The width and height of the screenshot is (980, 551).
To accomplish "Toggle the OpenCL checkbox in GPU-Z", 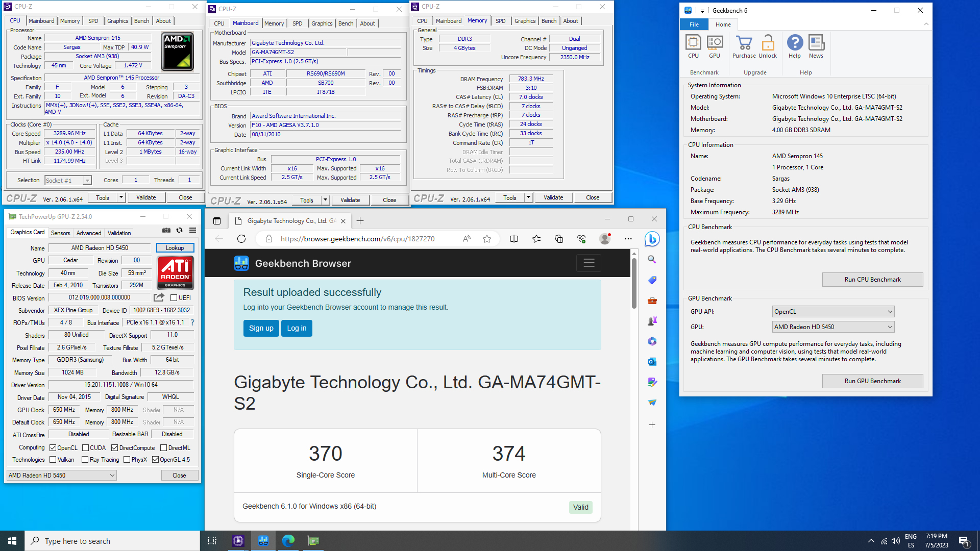I will tap(53, 448).
